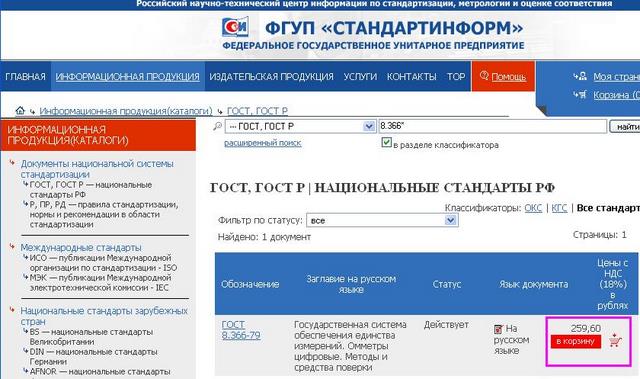The width and height of the screenshot is (640, 379).
Task: Click search field containing 8.366
Action: [493, 126]
